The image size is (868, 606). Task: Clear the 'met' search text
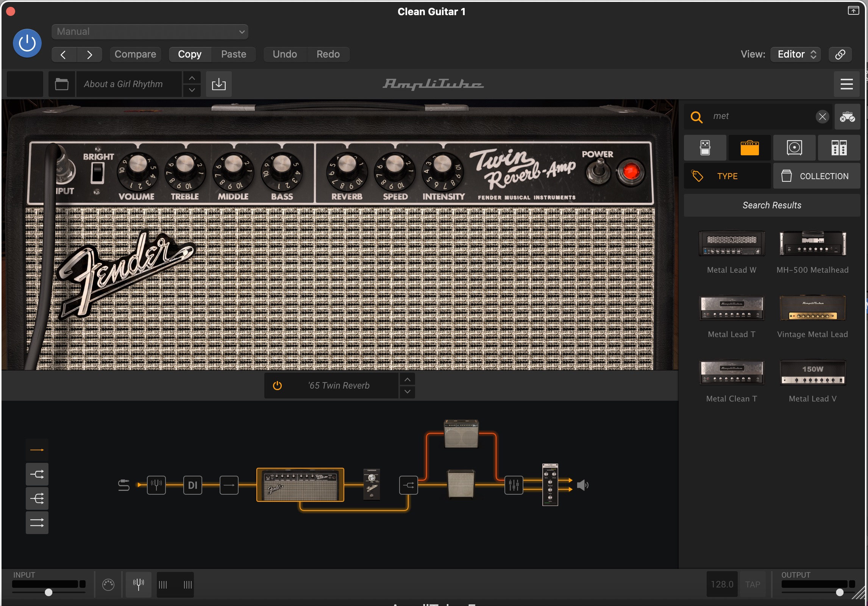point(822,117)
